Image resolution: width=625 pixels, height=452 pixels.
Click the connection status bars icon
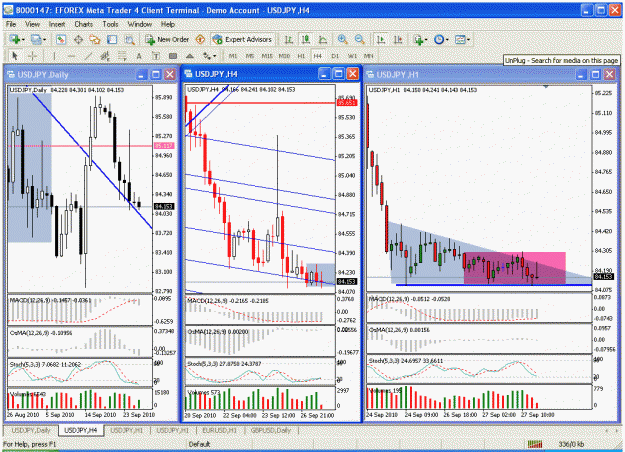tap(535, 444)
